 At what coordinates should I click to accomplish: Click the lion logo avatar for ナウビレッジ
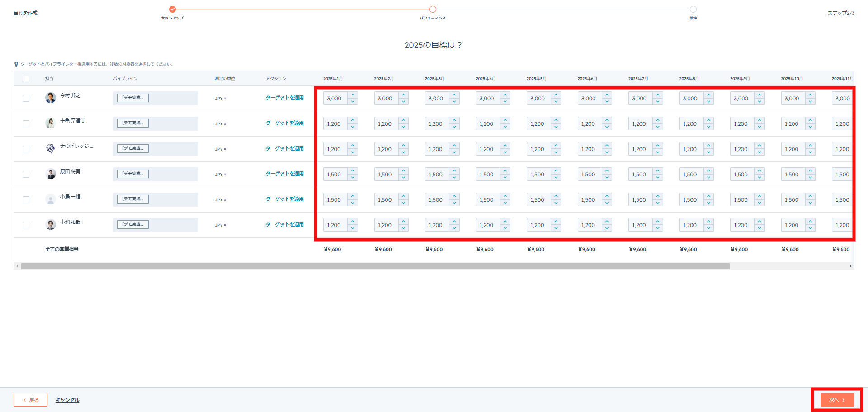(51, 148)
